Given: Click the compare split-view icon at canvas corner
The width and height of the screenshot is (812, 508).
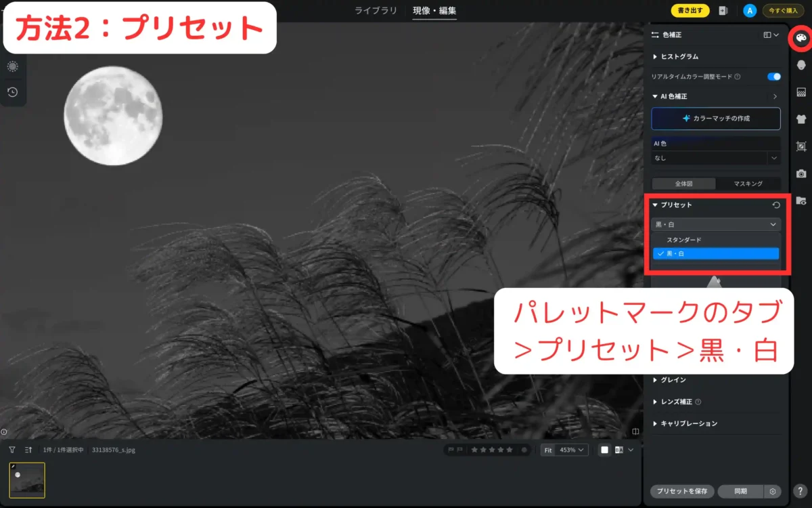Looking at the screenshot, I should point(635,431).
